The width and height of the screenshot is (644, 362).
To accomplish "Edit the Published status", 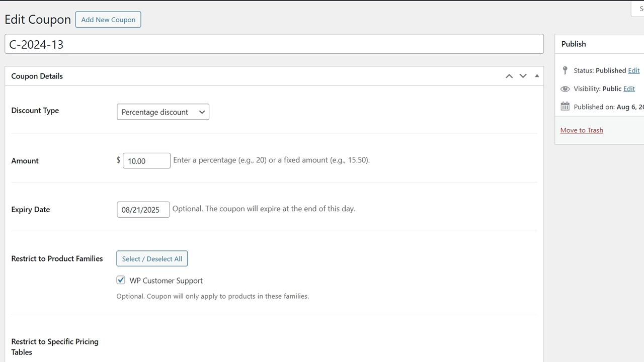I will click(x=633, y=70).
